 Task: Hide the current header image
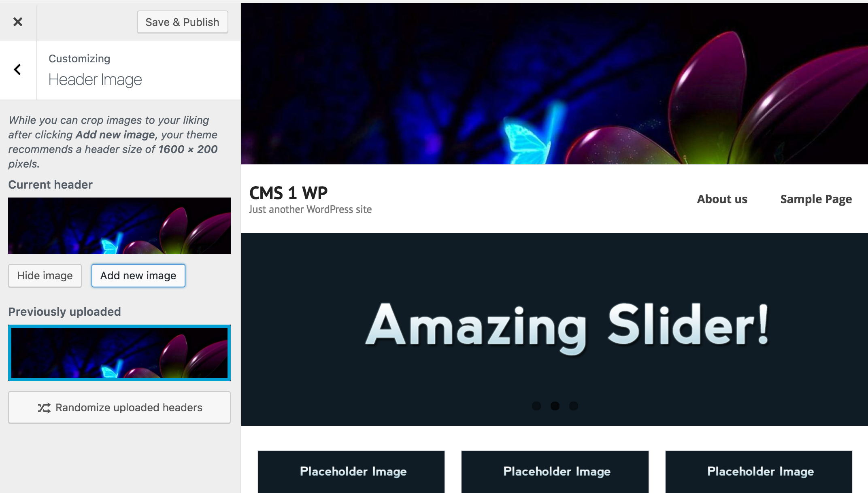tap(45, 276)
